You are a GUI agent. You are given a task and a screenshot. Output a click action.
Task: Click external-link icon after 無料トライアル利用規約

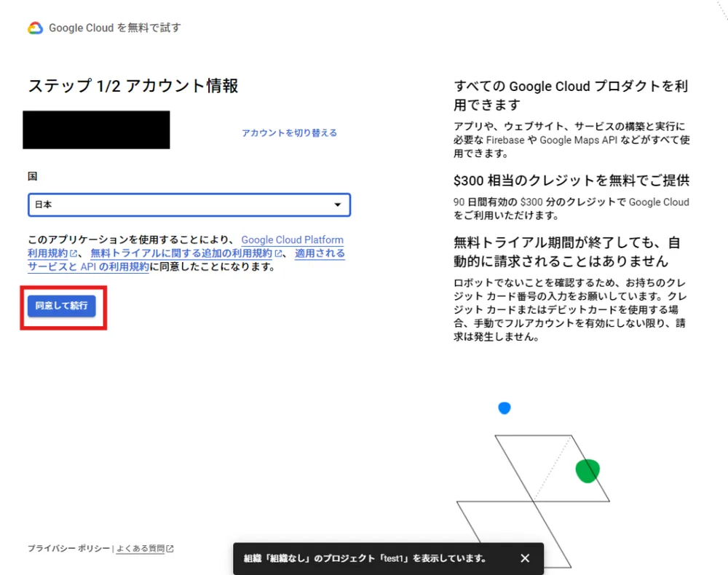coord(278,253)
